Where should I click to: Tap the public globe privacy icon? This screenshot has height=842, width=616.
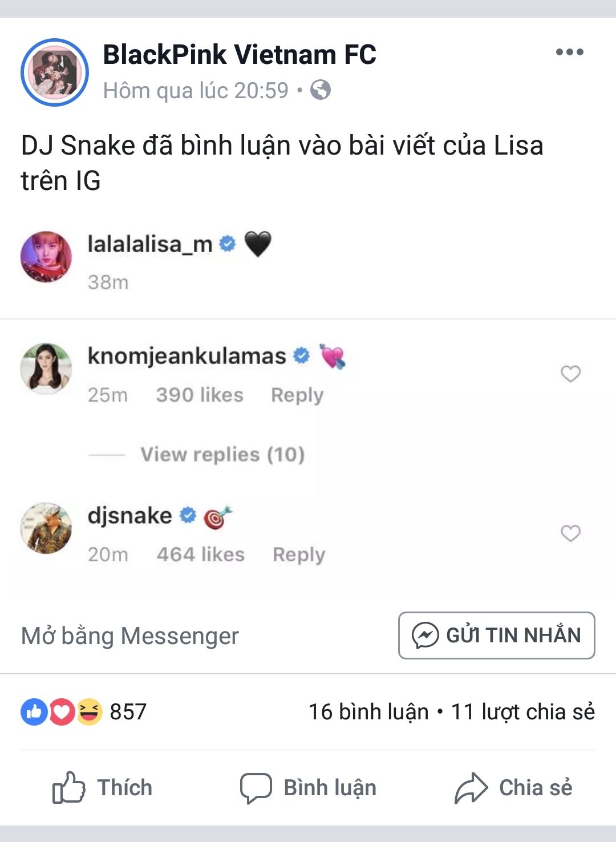[x=321, y=90]
